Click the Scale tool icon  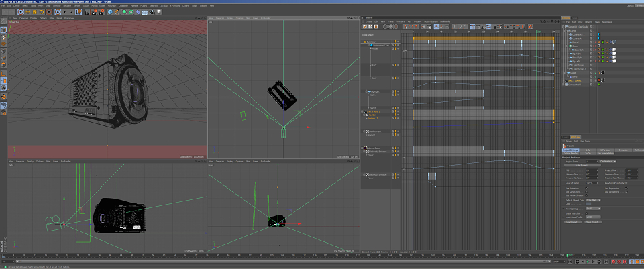(x=34, y=12)
